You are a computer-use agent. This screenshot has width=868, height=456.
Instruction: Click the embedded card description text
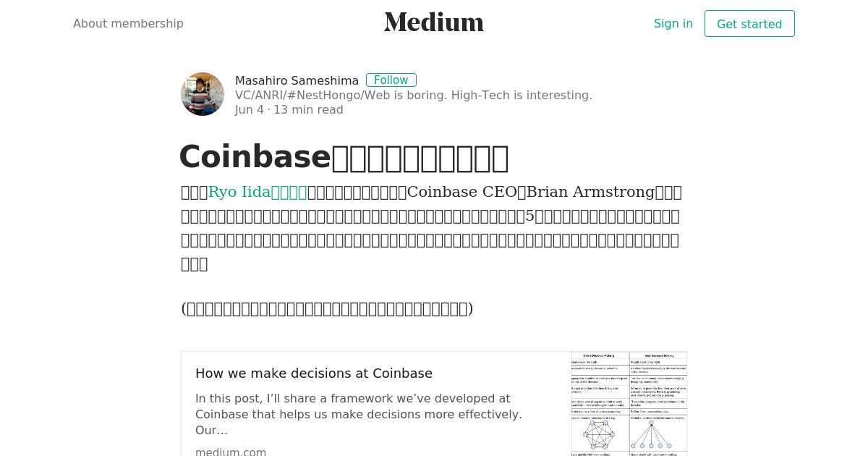point(359,414)
